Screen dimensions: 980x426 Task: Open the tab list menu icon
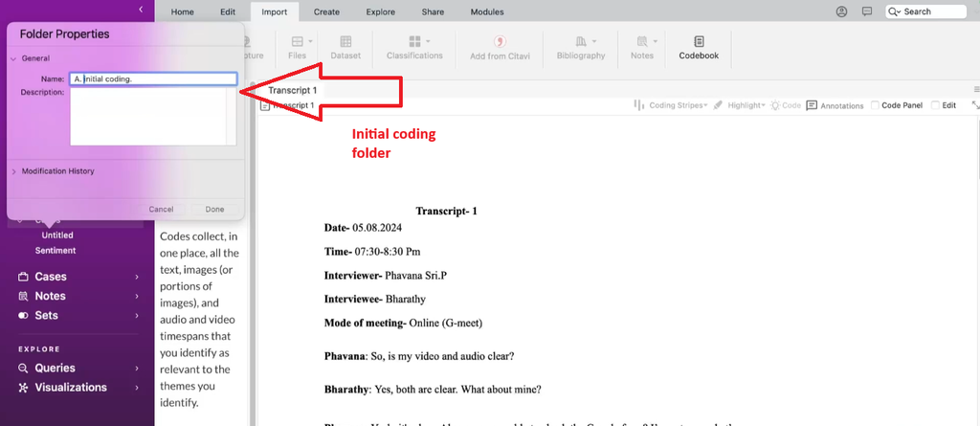point(976,89)
